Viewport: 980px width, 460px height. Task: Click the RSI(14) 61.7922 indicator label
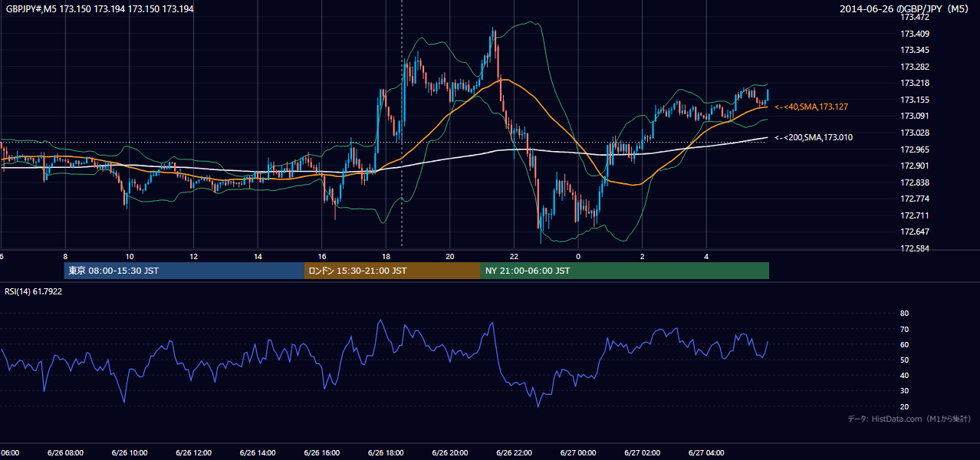pyautogui.click(x=34, y=291)
